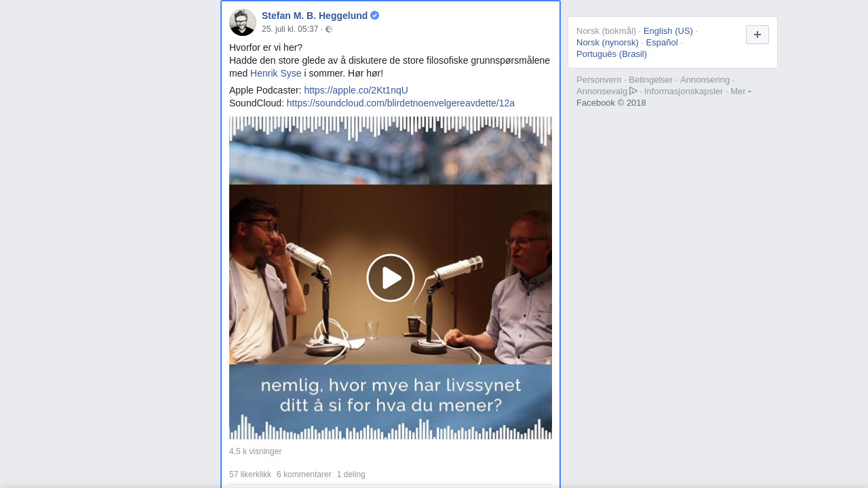868x488 pixels.
Task: Click the public audience globe icon
Action: (329, 29)
